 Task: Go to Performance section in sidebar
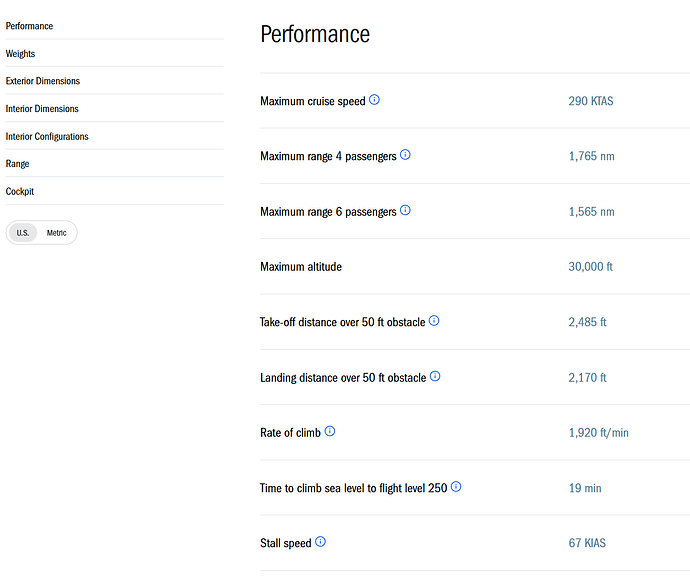[29, 26]
